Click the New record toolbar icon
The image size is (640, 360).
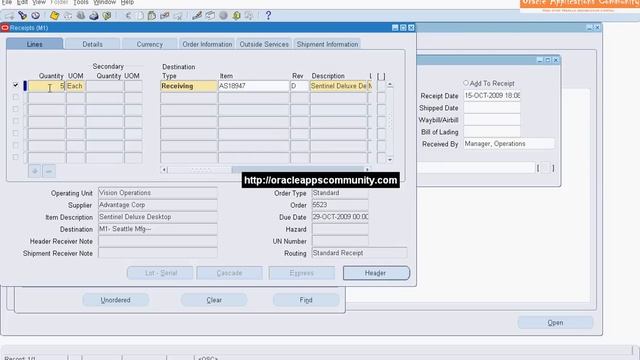click(9, 16)
